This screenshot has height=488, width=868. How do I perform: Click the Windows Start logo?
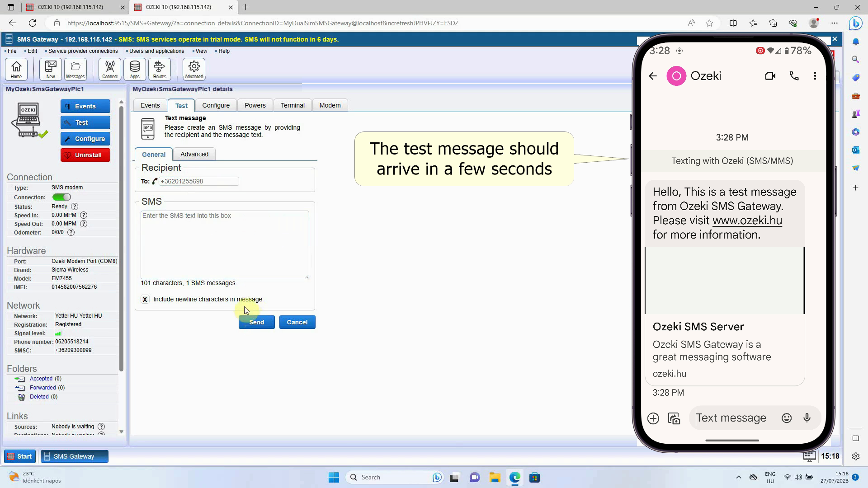tap(334, 478)
